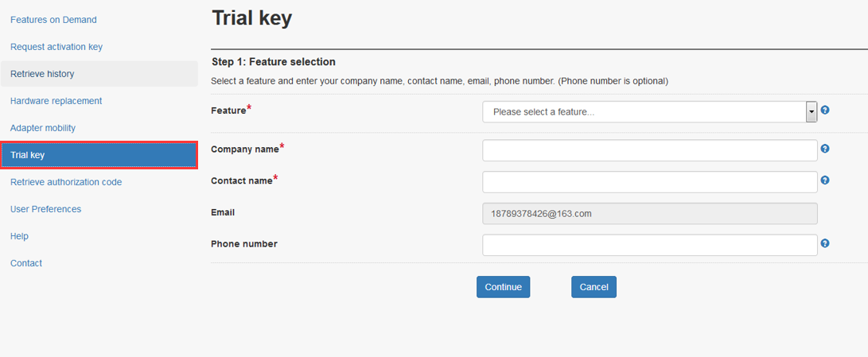Click help icon beside Company name field
The width and height of the screenshot is (868, 357).
coord(825,149)
